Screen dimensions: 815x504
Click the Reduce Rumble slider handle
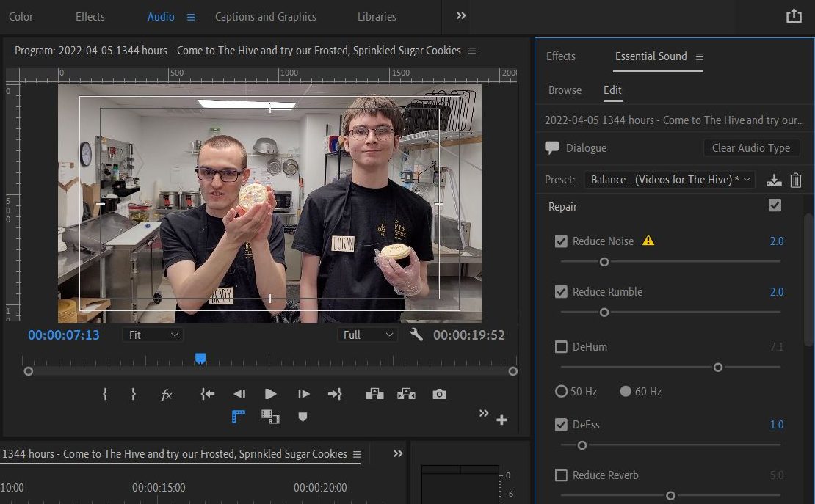coord(604,313)
